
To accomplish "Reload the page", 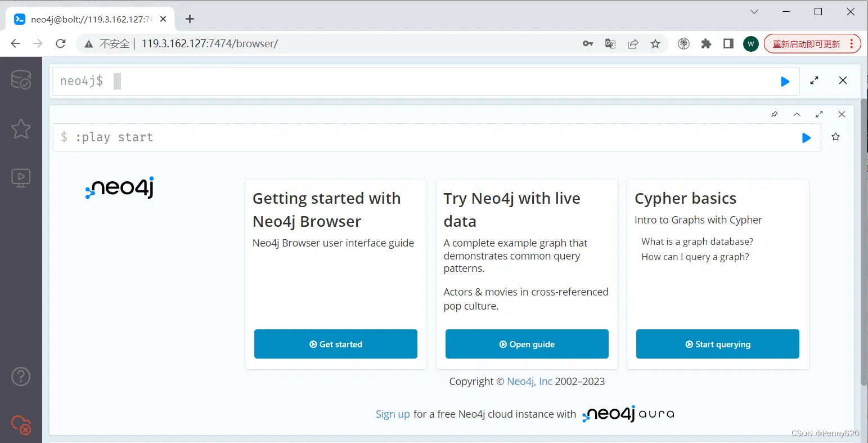I will tap(61, 43).
